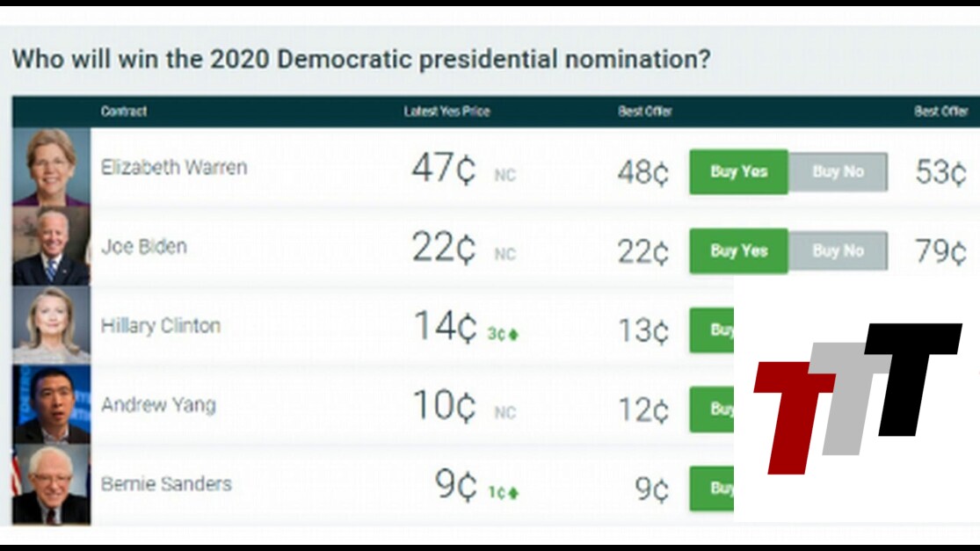
Task: Open the Andrew Yang contract name link
Action: coord(158,405)
